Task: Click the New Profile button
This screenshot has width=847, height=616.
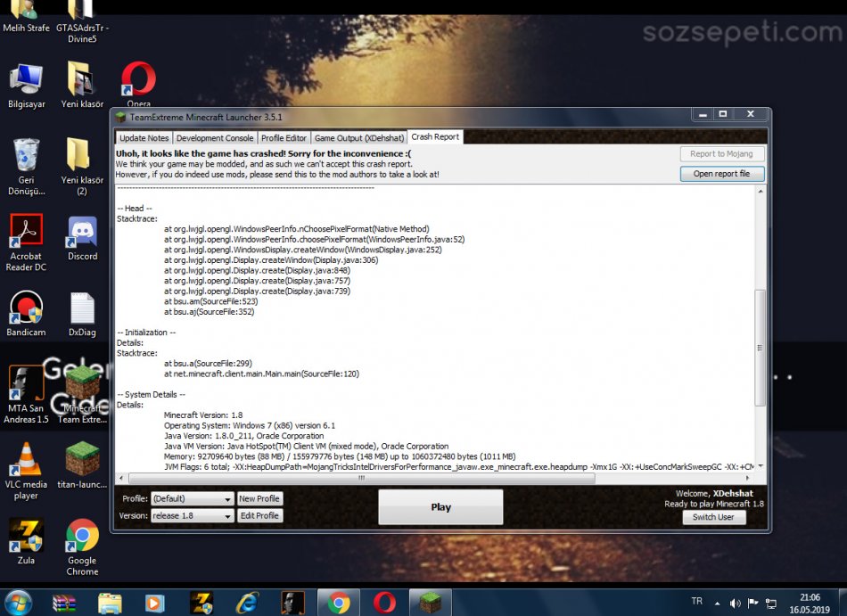Action: [259, 498]
